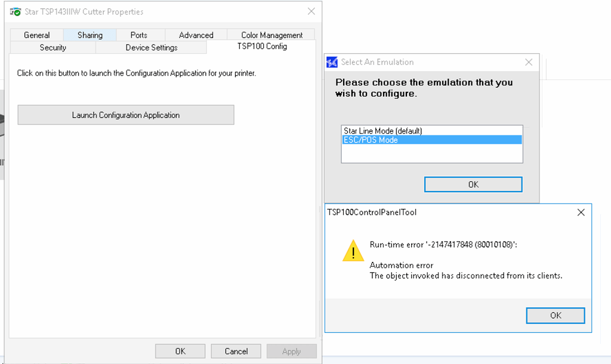Close the Select An Emulation dialog
This screenshot has width=611, height=364.
coord(528,61)
